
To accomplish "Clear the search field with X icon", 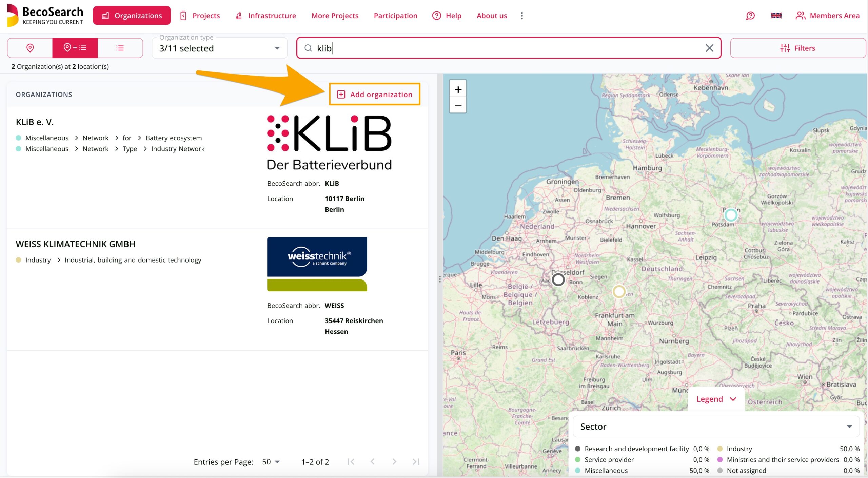I will pyautogui.click(x=709, y=48).
